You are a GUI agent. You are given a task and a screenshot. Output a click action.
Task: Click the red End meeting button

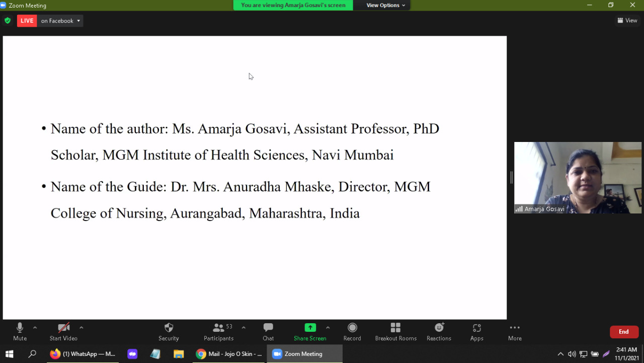tap(624, 332)
